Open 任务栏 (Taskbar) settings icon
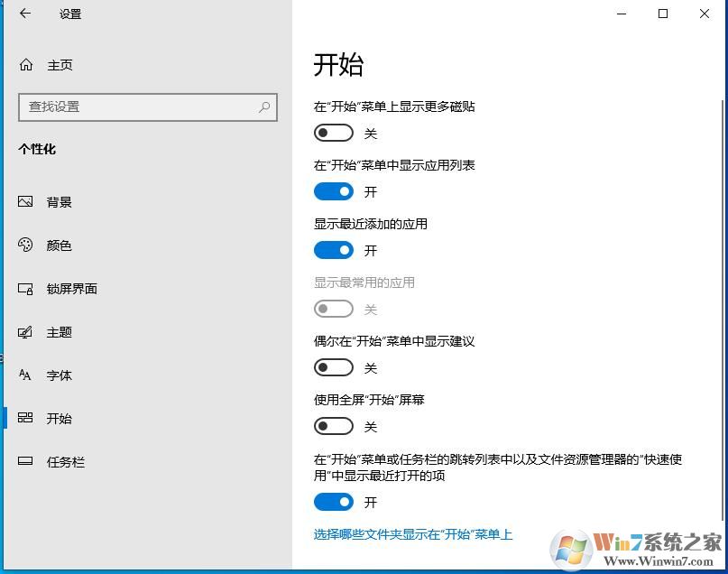The image size is (728, 574). click(26, 461)
